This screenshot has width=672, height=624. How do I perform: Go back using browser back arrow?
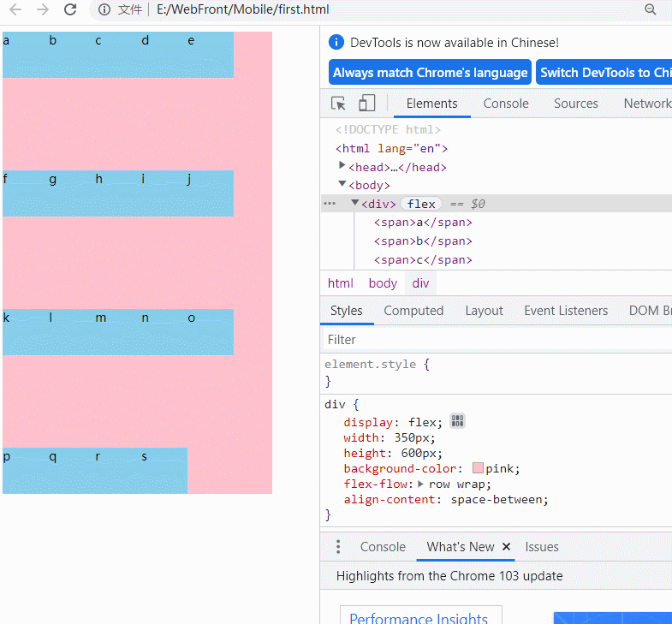pos(15,9)
